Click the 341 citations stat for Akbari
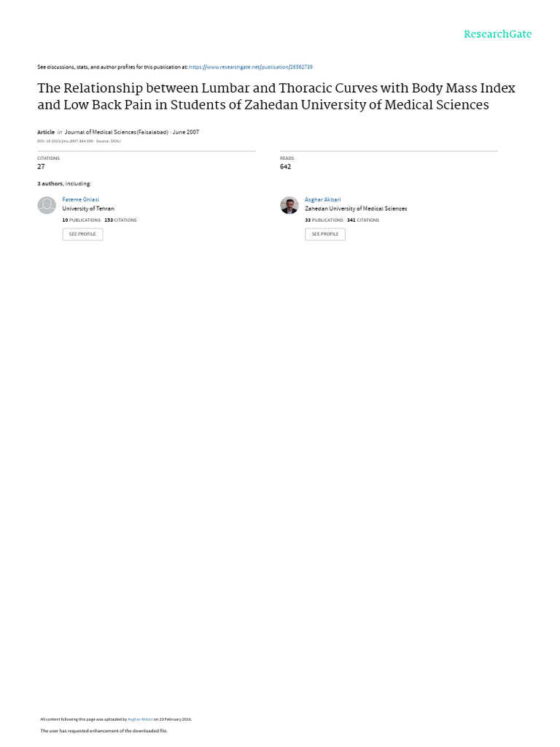The width and height of the screenshot is (560, 747). point(363,220)
